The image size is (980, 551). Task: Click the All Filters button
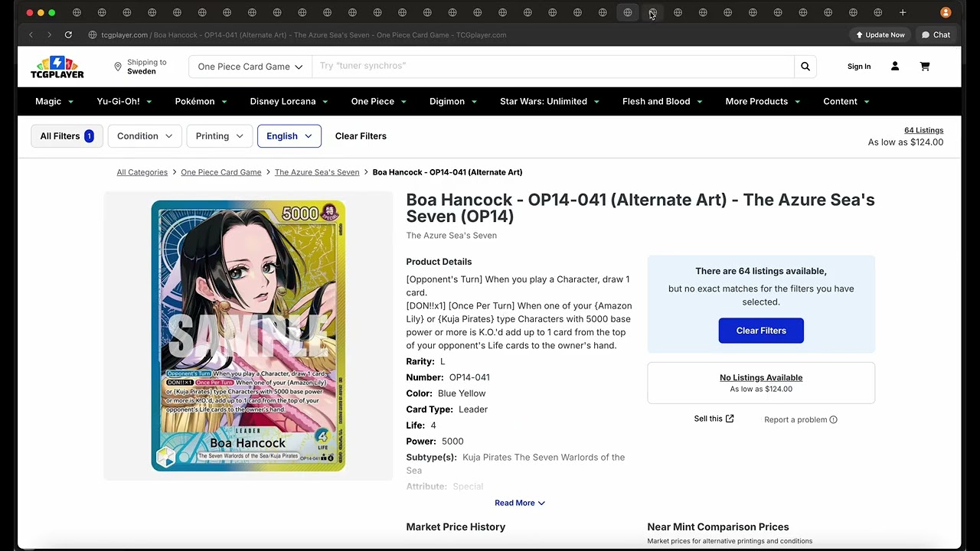tap(67, 136)
